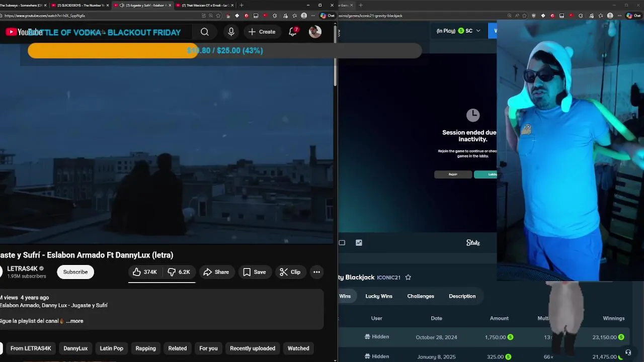The image size is (644, 362).
Task: Open the Challenges tab
Action: 421,296
